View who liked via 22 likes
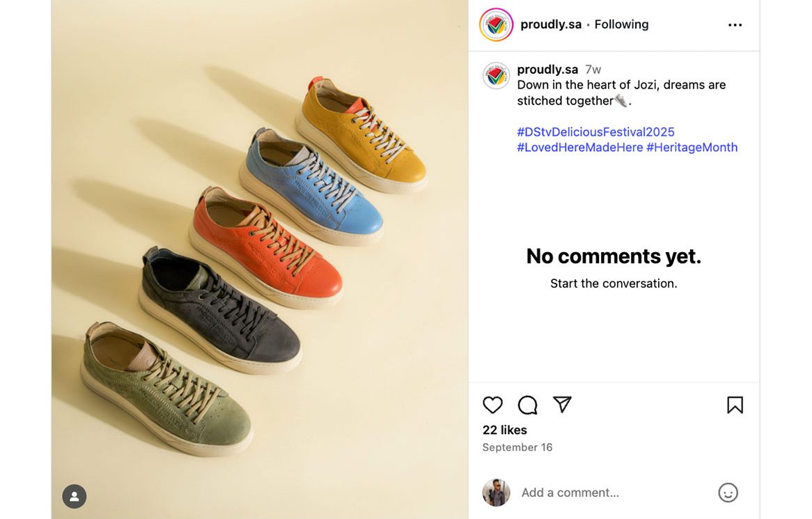 click(x=505, y=430)
